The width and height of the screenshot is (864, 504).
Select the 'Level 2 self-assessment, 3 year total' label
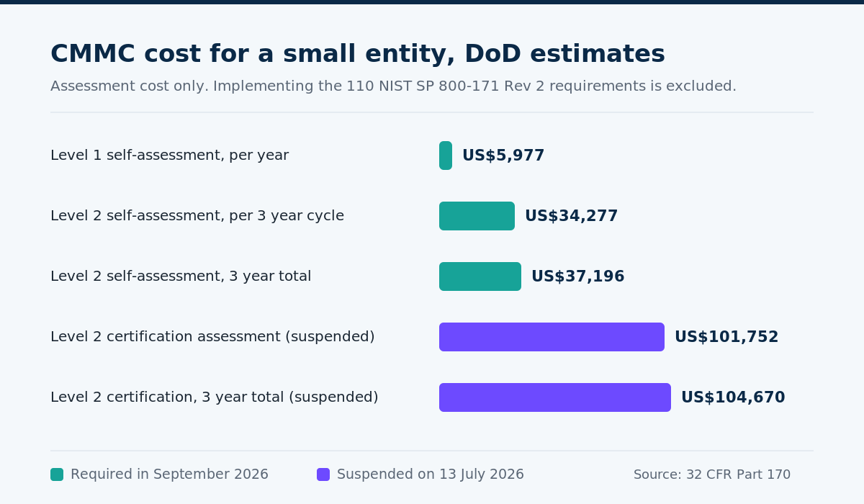[x=181, y=276]
